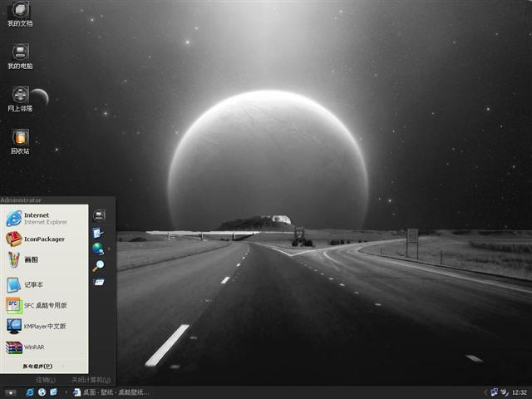This screenshot has height=399, width=532.
Task: Expand the arrow beside the globe icon
Action: point(109,249)
